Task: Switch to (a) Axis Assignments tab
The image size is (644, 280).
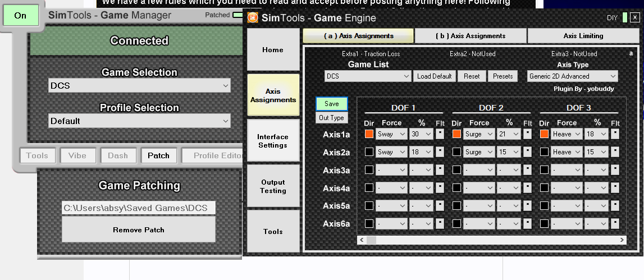Action: point(358,36)
